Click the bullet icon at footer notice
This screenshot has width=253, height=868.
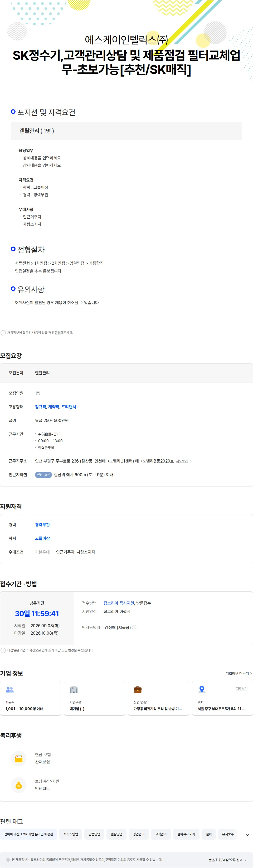point(8,860)
